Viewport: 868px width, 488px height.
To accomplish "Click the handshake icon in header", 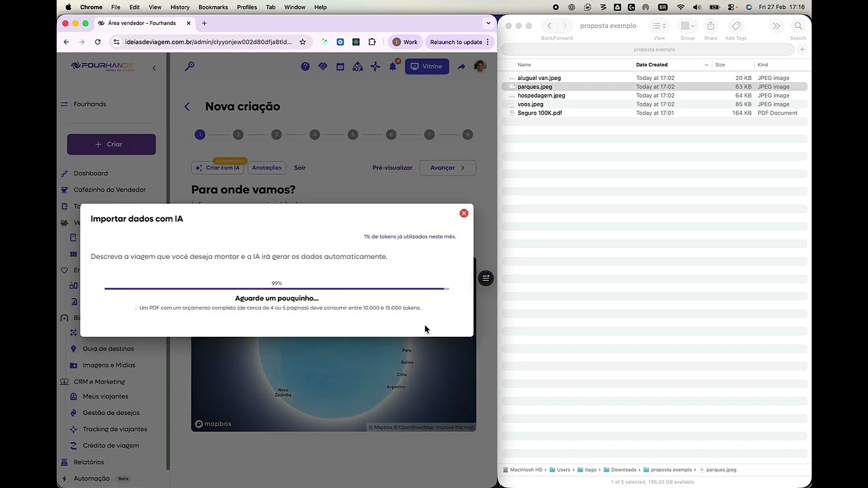I will pos(323,66).
